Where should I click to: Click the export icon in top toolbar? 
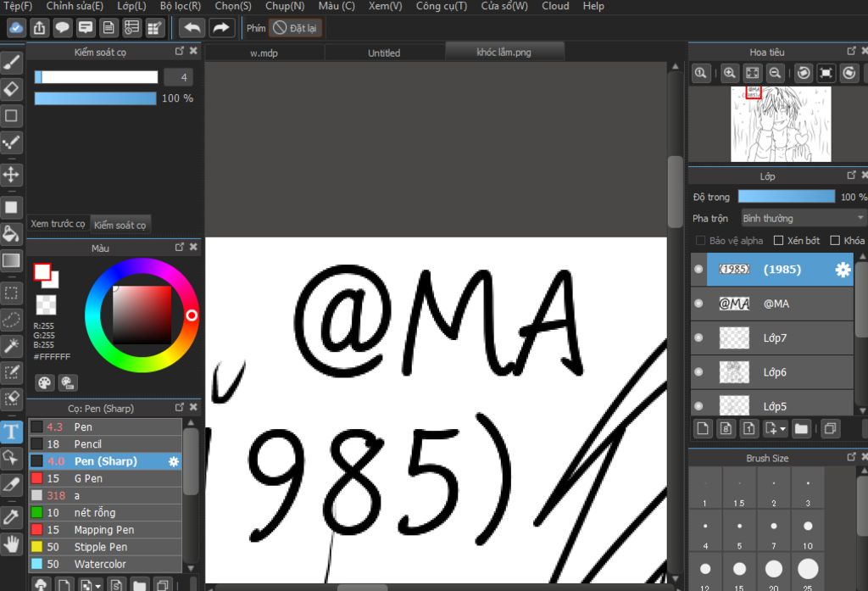39,28
